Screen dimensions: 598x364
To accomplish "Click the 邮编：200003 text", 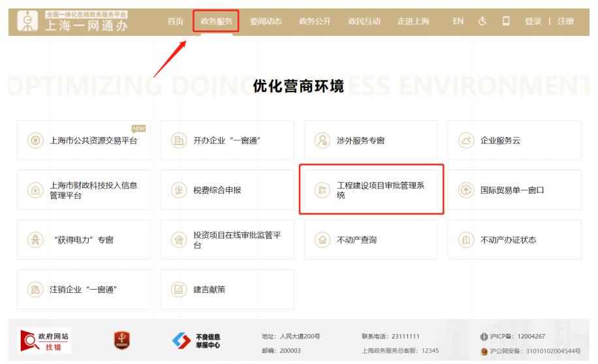I will tap(281, 350).
